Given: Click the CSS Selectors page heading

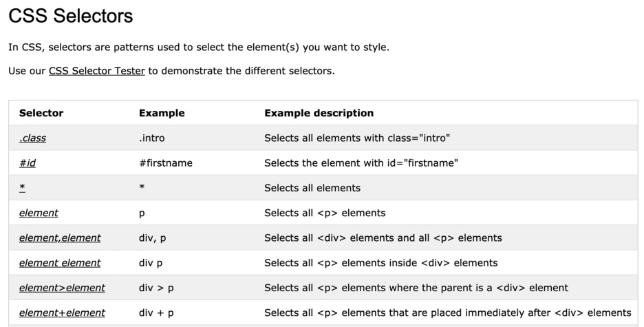Looking at the screenshot, I should [x=71, y=16].
